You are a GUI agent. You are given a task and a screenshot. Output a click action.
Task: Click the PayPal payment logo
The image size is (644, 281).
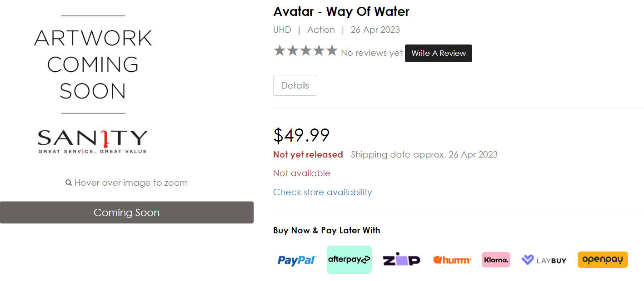pyautogui.click(x=297, y=260)
